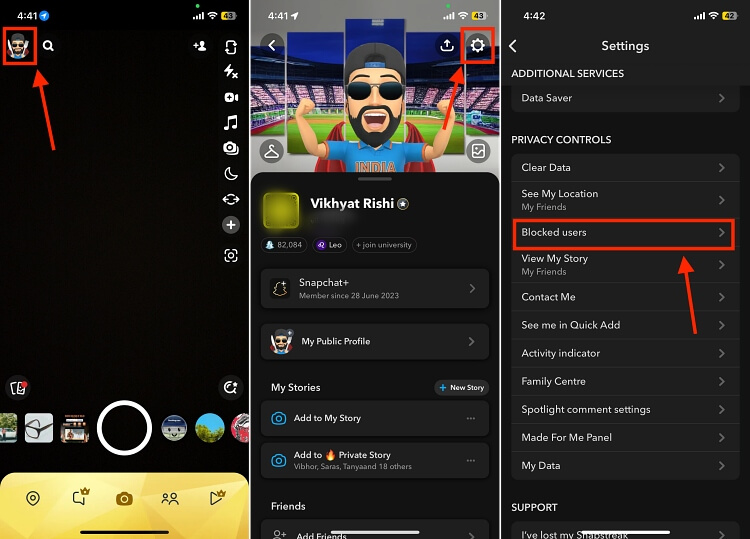Image resolution: width=750 pixels, height=539 pixels.
Task: Tap the 82,084 snap score pill
Action: pos(284,245)
